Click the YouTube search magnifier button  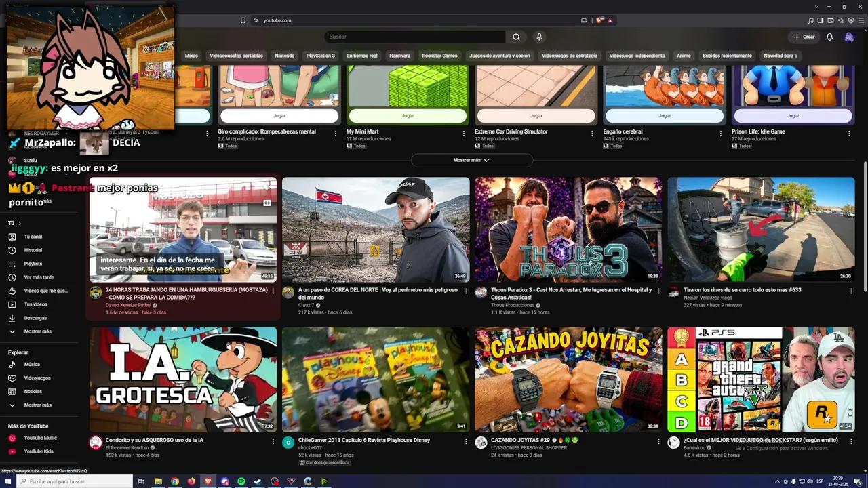[516, 37]
